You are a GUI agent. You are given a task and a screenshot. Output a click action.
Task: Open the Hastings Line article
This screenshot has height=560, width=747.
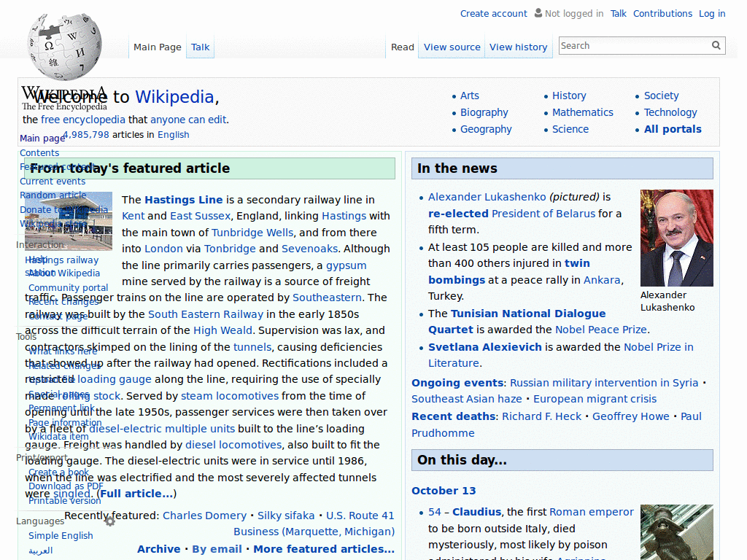(x=183, y=199)
